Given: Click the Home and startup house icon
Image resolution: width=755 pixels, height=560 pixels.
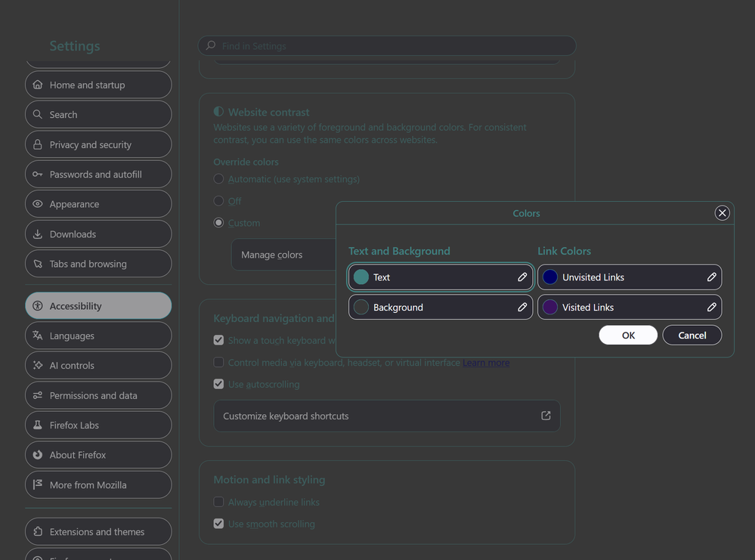Looking at the screenshot, I should (38, 85).
